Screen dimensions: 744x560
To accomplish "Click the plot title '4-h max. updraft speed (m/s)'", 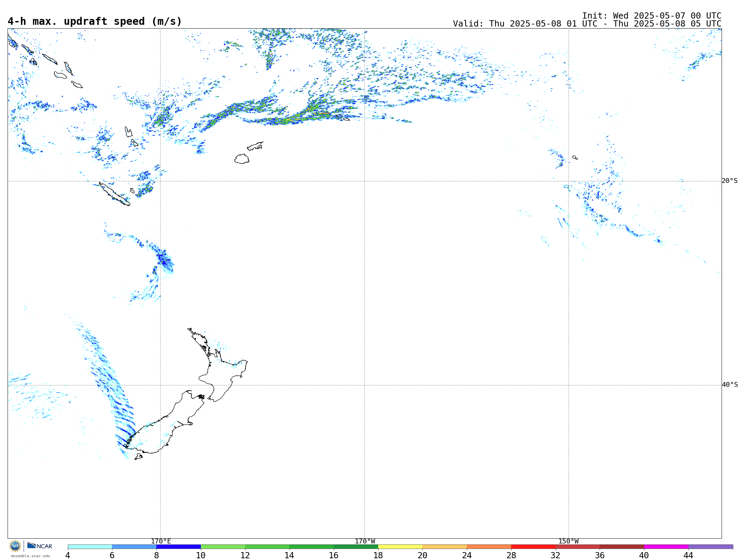I will click(x=95, y=21).
